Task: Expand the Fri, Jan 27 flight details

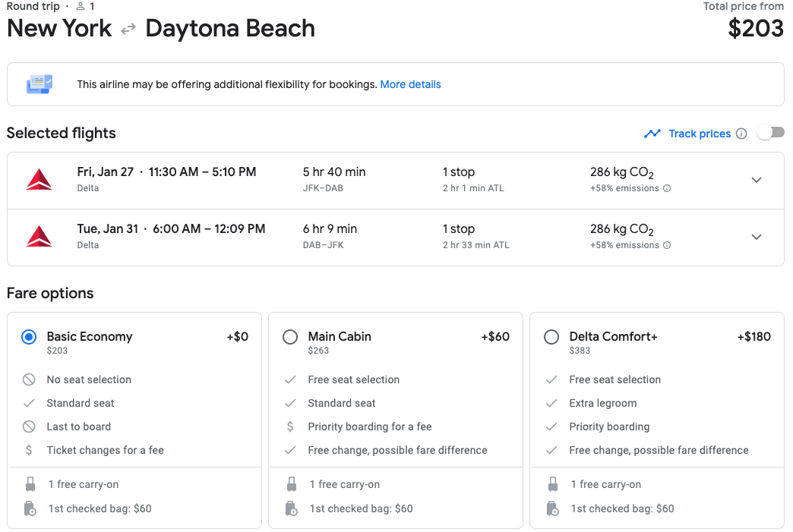Action: pos(757,180)
